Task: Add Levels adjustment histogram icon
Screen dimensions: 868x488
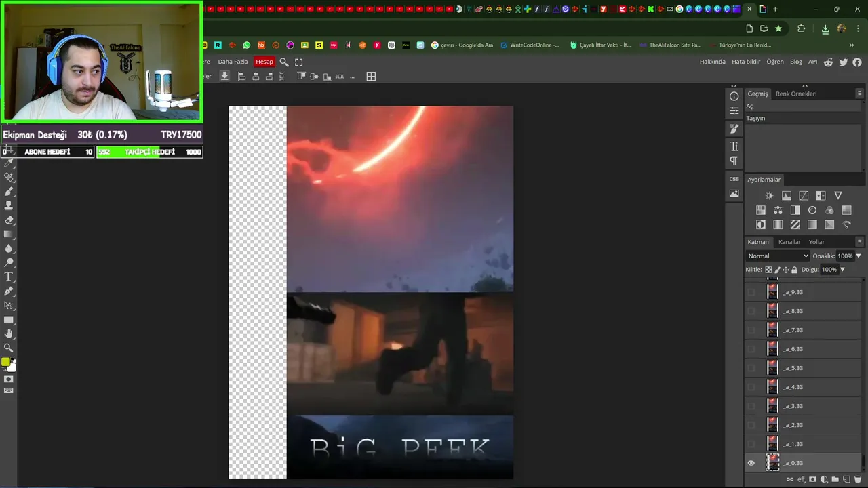Action: click(x=787, y=195)
